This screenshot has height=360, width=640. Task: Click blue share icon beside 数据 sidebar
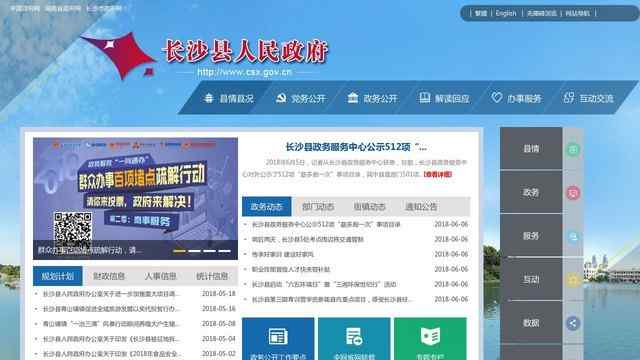(x=573, y=323)
